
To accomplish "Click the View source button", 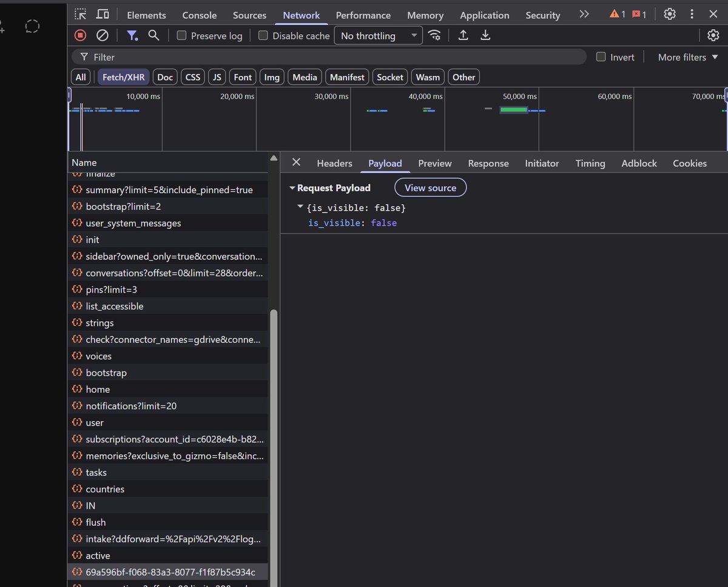I will pos(430,188).
